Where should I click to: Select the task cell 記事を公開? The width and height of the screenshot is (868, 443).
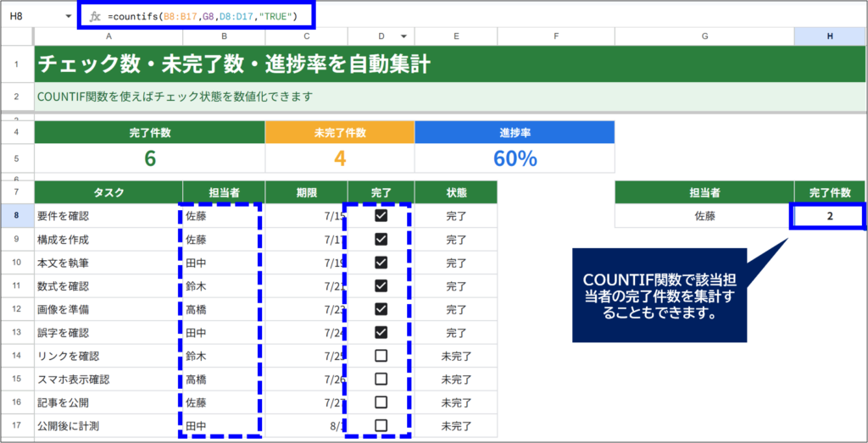[x=108, y=402]
